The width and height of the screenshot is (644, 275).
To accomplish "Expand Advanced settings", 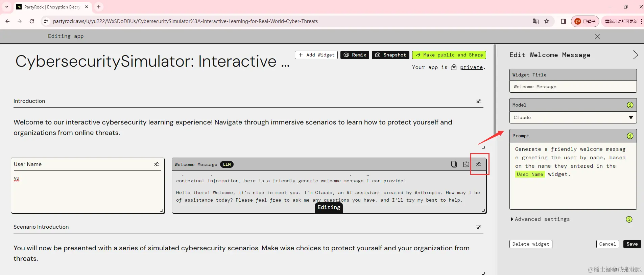I will (540, 219).
